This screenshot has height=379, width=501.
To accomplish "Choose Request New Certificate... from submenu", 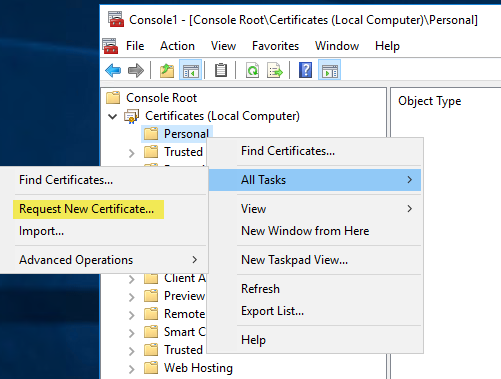I will (88, 209).
